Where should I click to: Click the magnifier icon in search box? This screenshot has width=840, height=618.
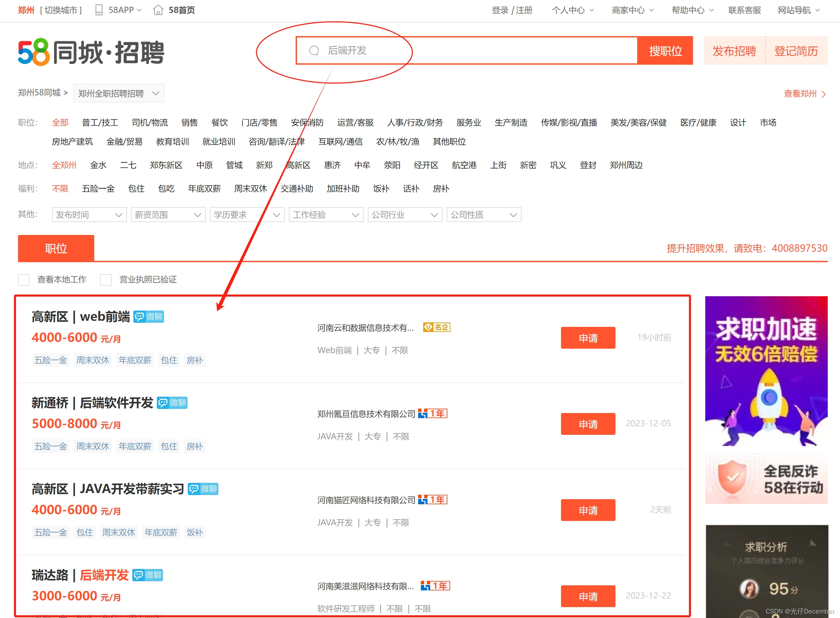314,50
